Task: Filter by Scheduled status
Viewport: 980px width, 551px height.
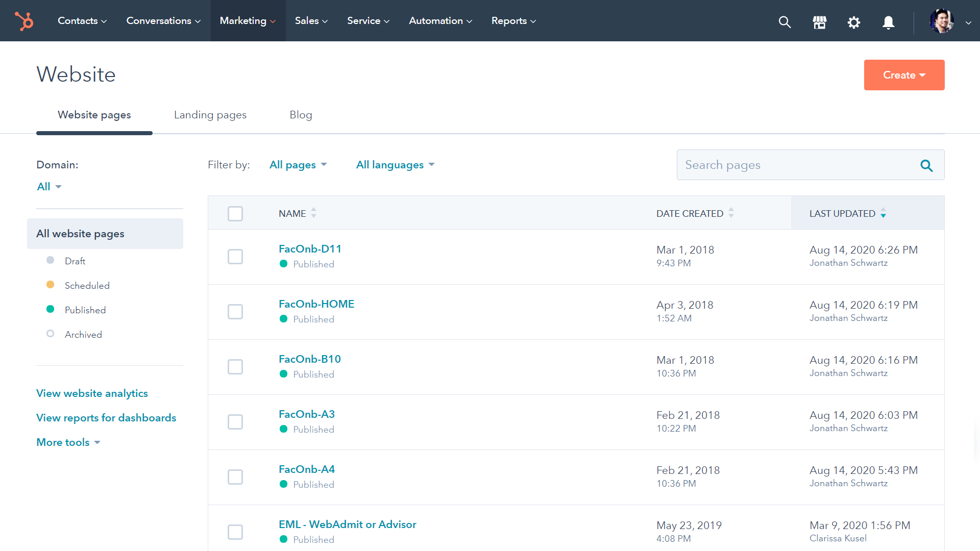Action: coord(87,285)
